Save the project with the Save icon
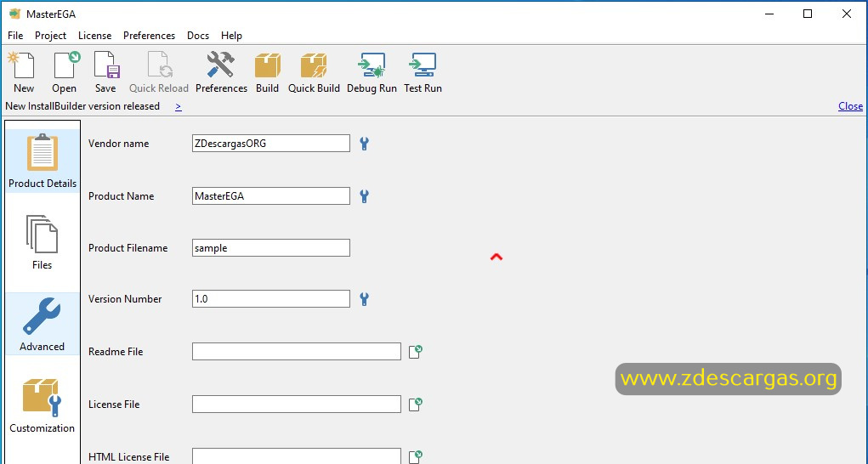This screenshot has width=868, height=464. (x=105, y=72)
